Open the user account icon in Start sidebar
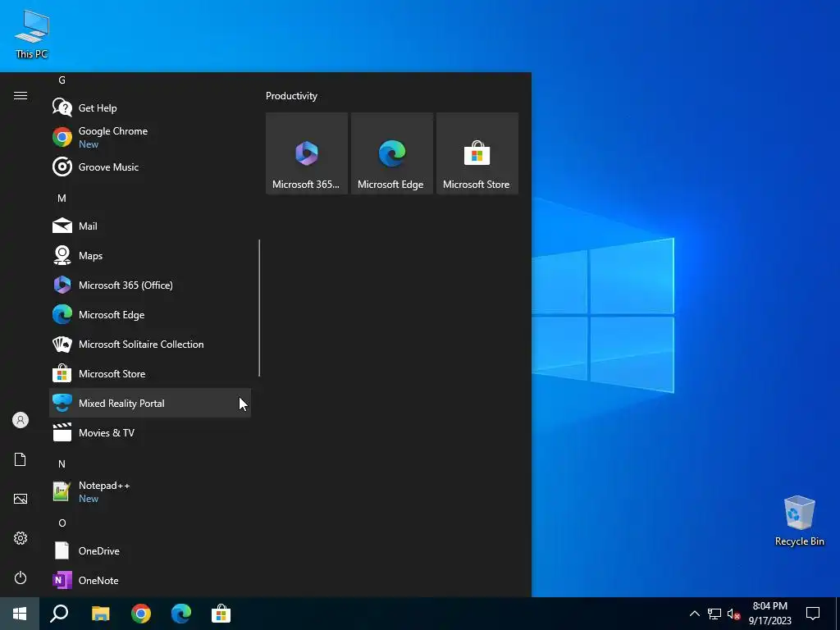This screenshot has height=630, width=840. click(x=21, y=420)
